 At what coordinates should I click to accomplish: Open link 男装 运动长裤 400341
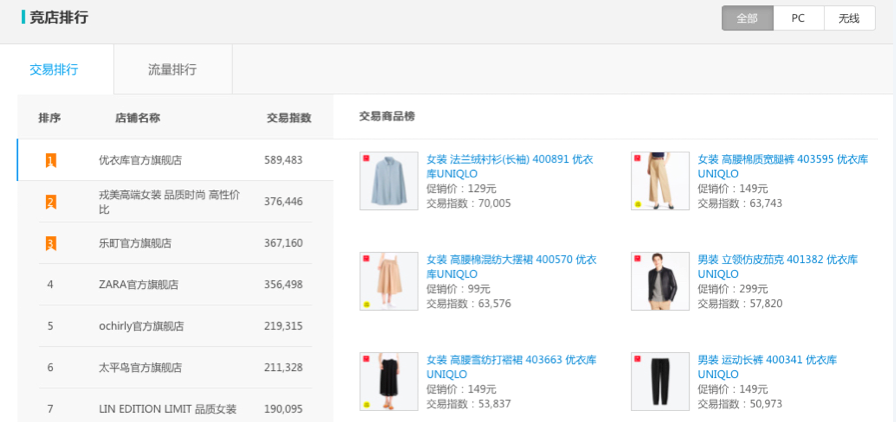tap(767, 367)
